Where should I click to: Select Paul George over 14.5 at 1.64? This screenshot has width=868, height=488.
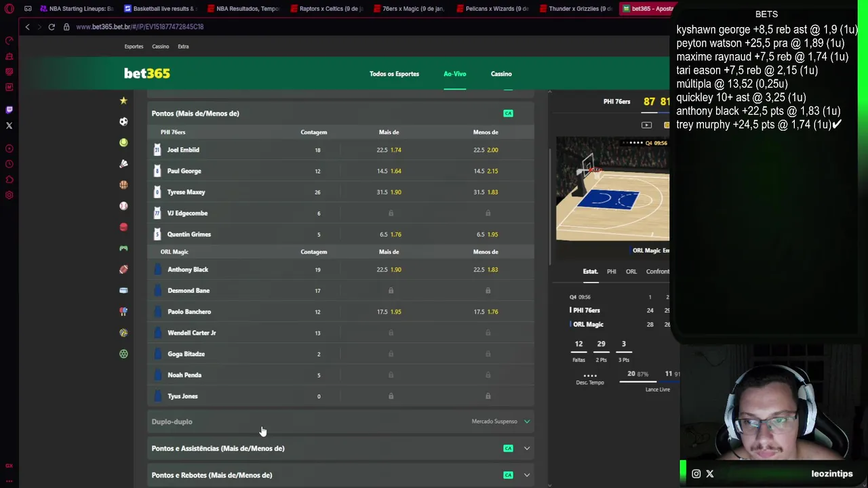(x=389, y=171)
